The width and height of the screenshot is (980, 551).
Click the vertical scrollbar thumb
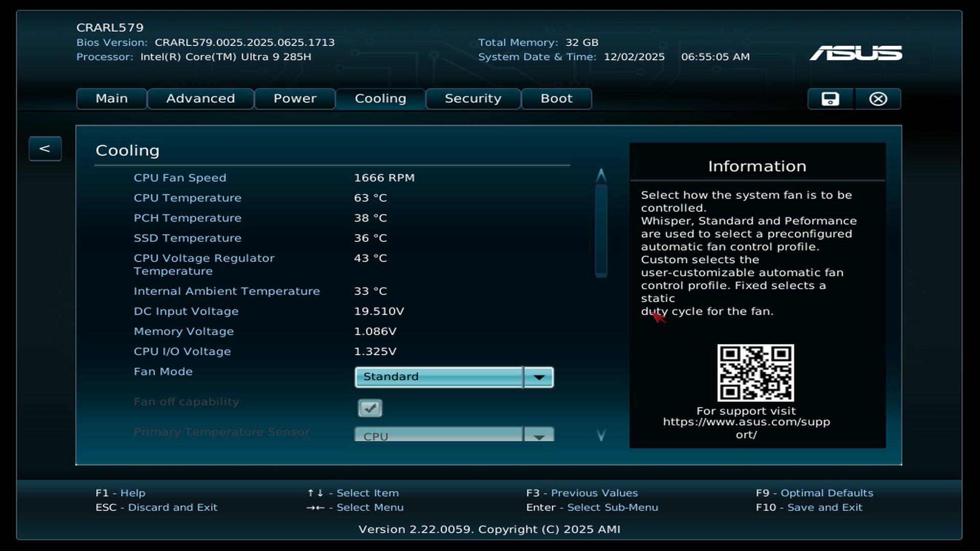point(601,231)
